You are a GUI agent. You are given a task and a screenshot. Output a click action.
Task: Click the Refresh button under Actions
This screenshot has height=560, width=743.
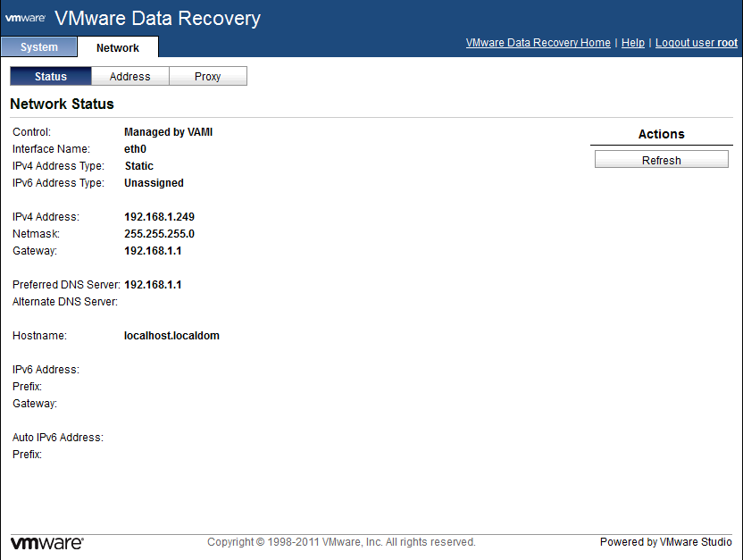(x=661, y=159)
